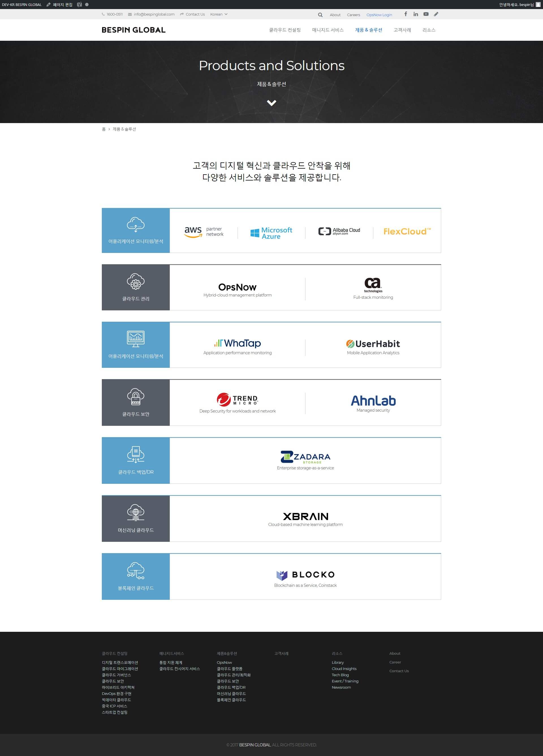Image resolution: width=543 pixels, height=756 pixels.
Task: Click the BESPIN GLOBAL header logo
Action: (x=133, y=30)
